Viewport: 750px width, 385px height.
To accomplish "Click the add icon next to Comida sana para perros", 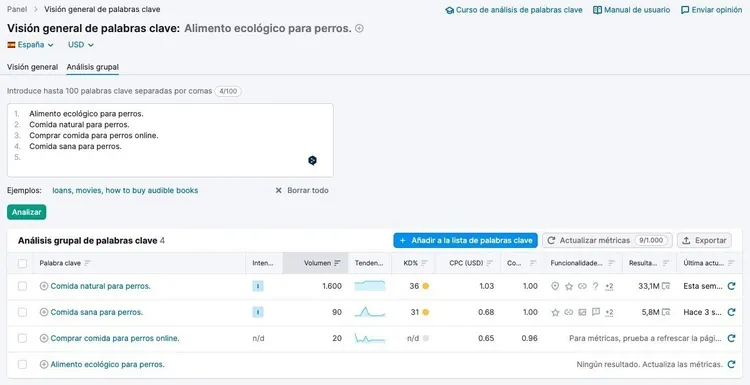I will (x=44, y=312).
